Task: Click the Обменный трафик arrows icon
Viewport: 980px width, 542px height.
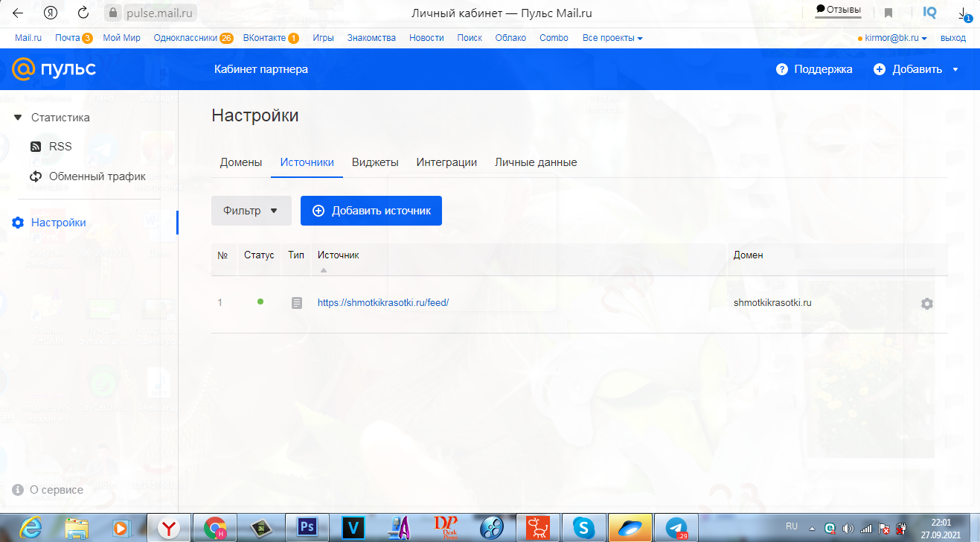Action: (x=36, y=176)
